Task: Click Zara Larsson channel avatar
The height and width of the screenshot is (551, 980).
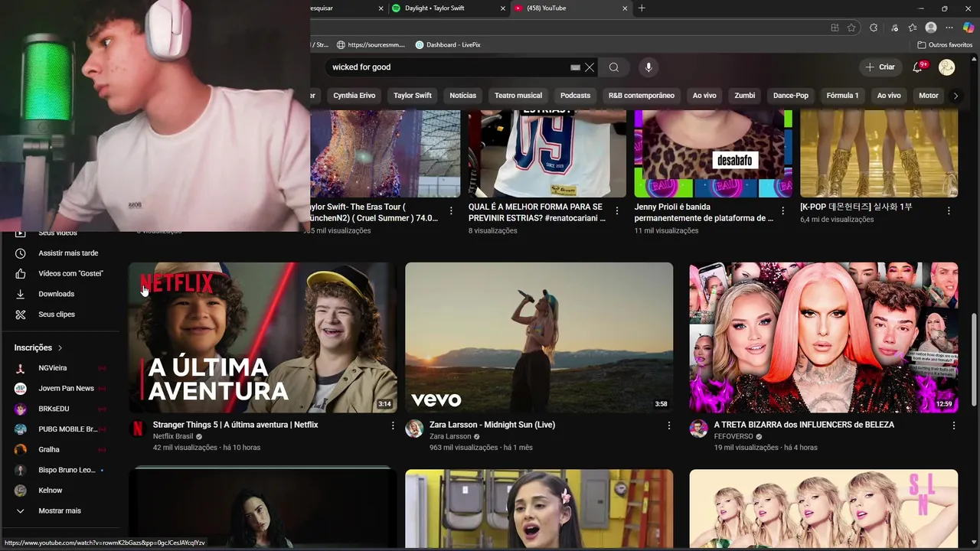Action: 414,429
